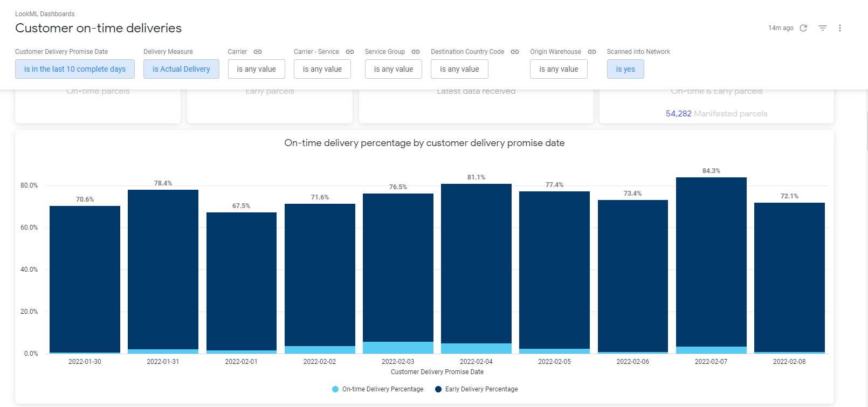868x407 pixels.
Task: Click the link icon beside Carrier
Action: 258,52
